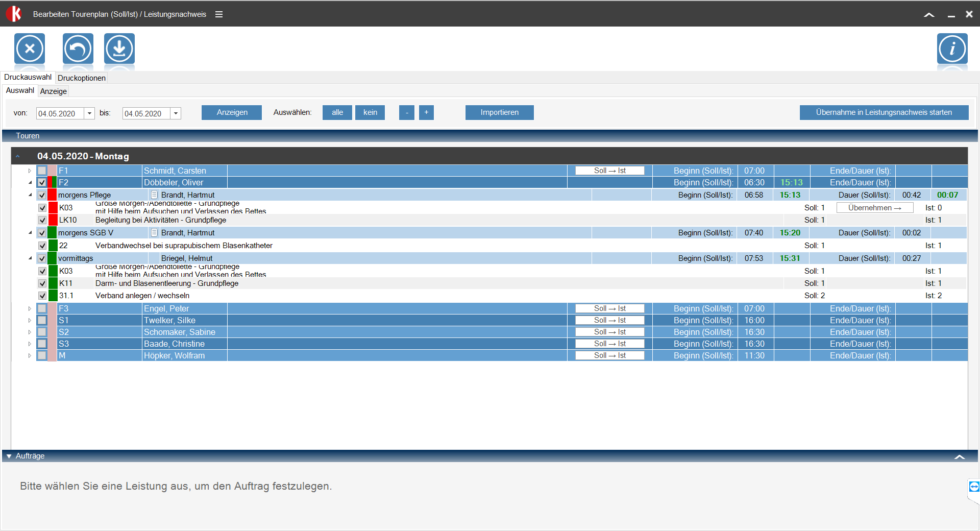Click the plus button next to Importieren
Screen dimensions: 980x531
point(426,112)
